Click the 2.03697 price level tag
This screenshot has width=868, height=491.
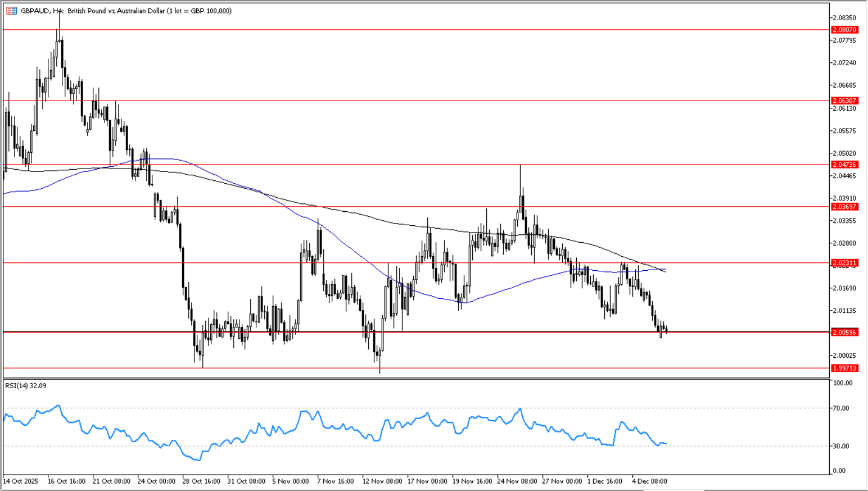coord(844,207)
